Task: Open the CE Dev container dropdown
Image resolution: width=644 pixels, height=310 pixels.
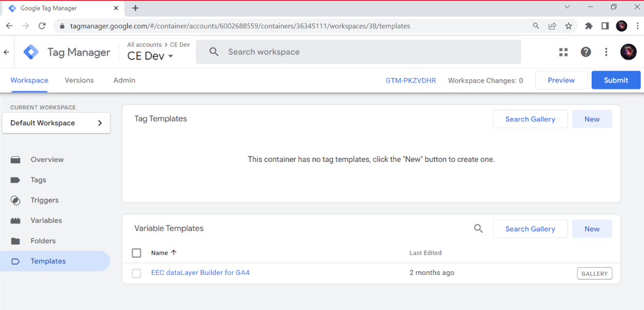Action: [x=150, y=56]
